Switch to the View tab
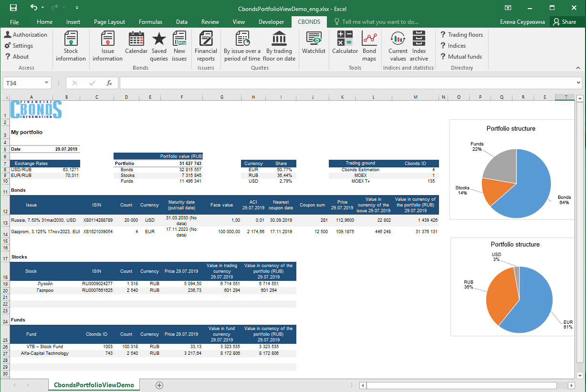This screenshot has height=392, width=586. pyautogui.click(x=239, y=22)
